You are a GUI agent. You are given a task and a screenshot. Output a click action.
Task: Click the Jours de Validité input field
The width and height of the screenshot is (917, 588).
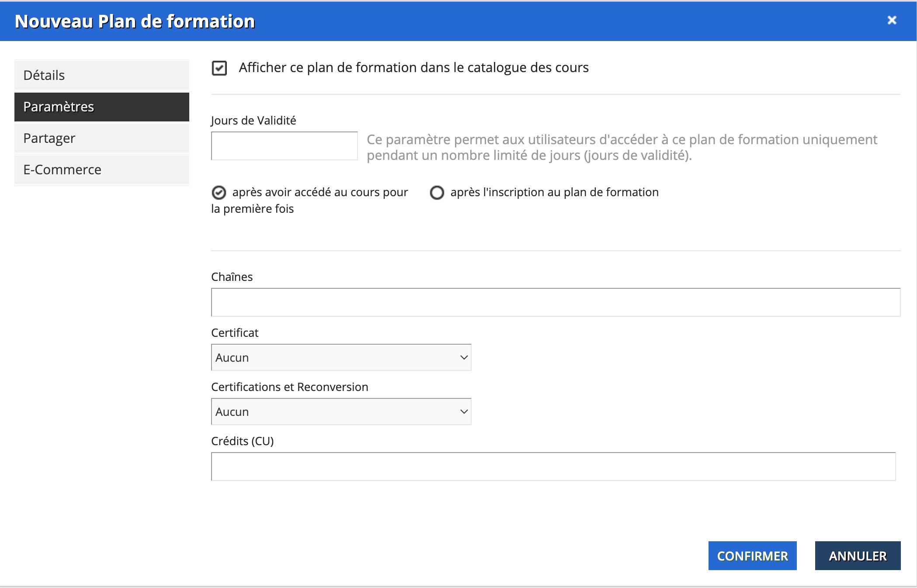pos(285,146)
